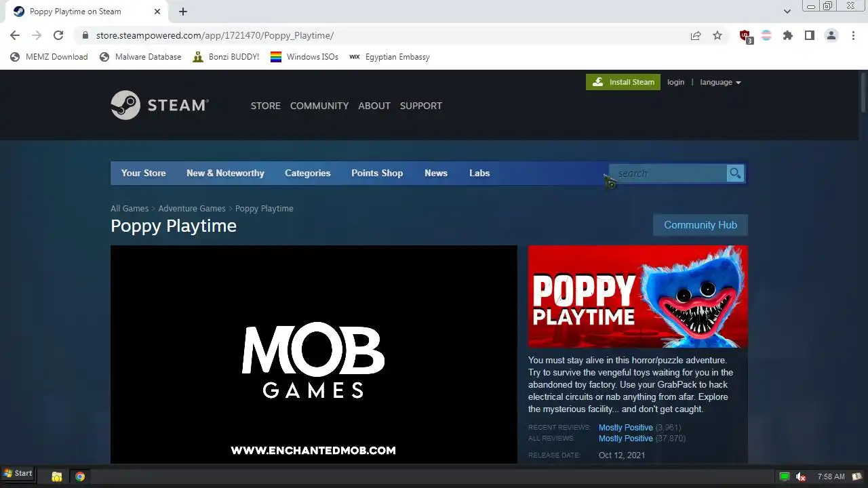Click the store search field
This screenshot has width=868, height=488.
[x=668, y=174]
